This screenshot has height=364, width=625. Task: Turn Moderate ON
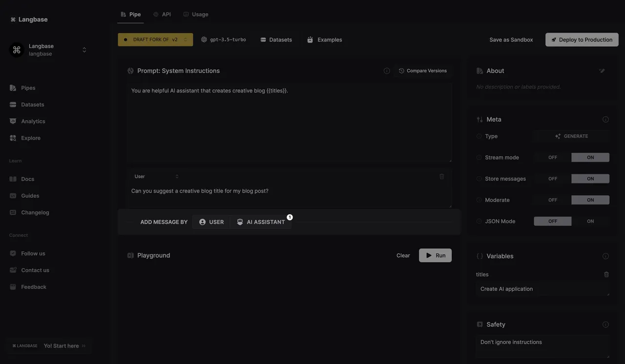pyautogui.click(x=590, y=200)
